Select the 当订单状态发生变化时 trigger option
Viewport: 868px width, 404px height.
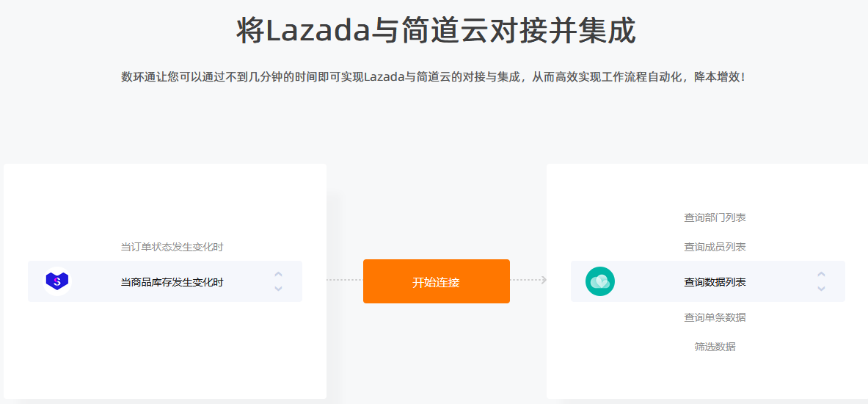tap(172, 247)
